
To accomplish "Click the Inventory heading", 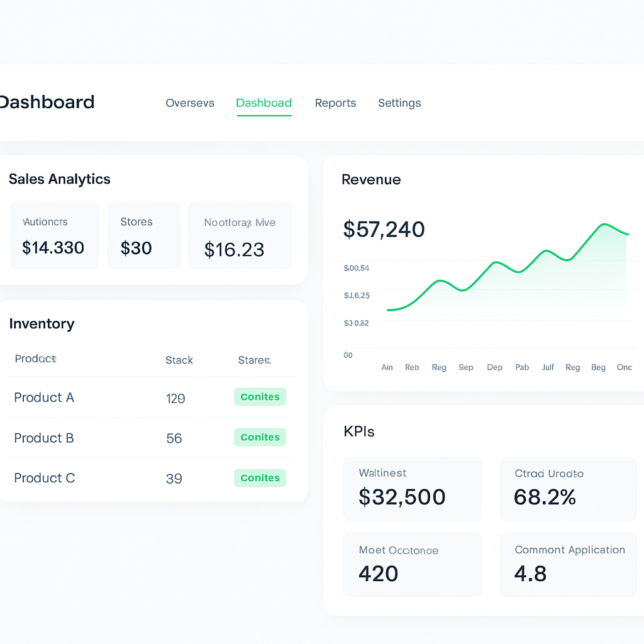I will point(42,324).
